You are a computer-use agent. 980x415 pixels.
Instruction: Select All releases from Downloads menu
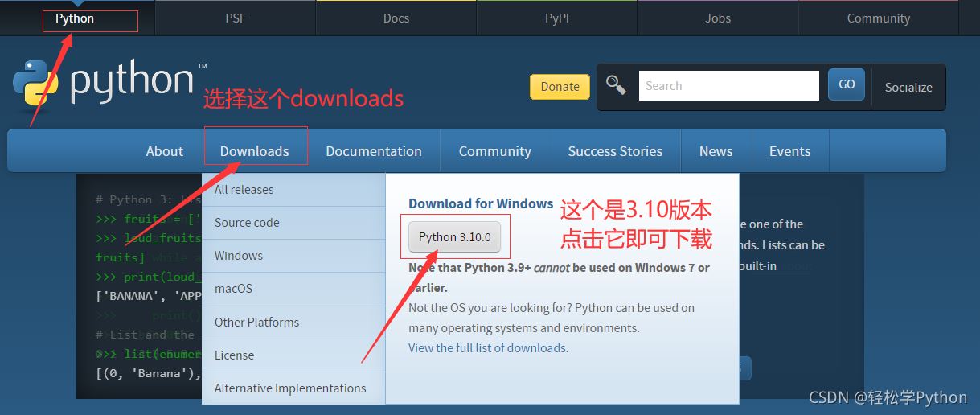tap(244, 190)
